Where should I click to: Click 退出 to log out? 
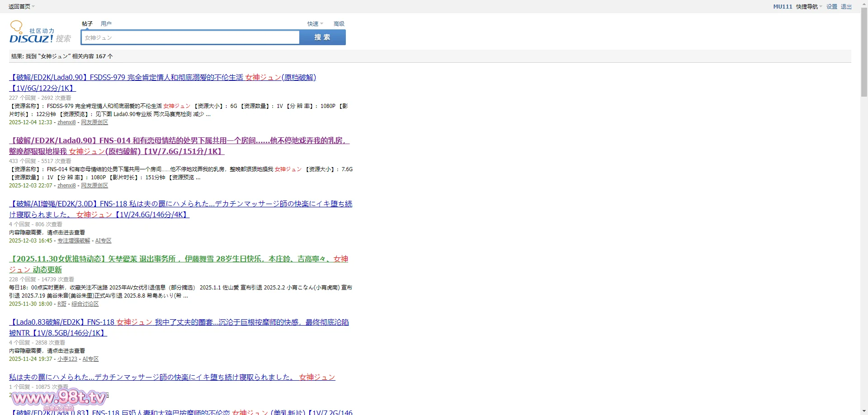point(846,6)
